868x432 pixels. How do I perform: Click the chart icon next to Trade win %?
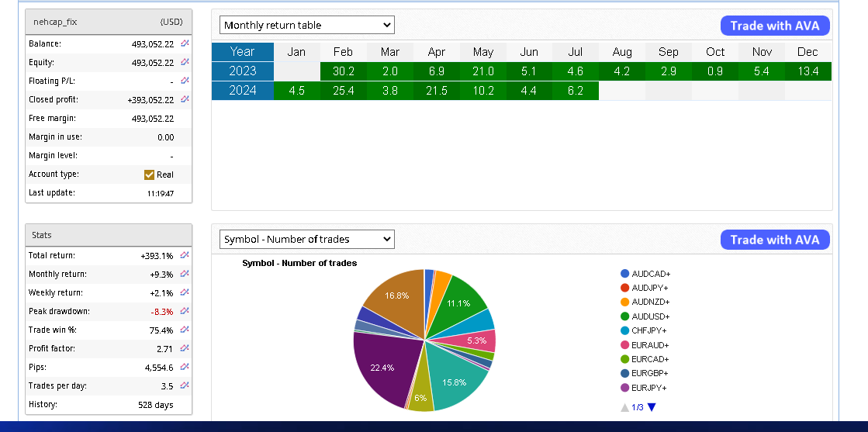pyautogui.click(x=185, y=330)
